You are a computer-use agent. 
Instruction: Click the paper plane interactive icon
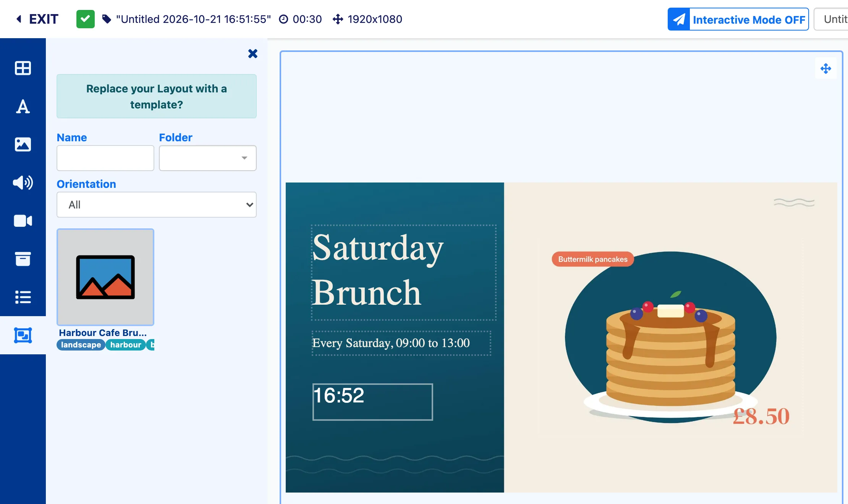point(679,19)
